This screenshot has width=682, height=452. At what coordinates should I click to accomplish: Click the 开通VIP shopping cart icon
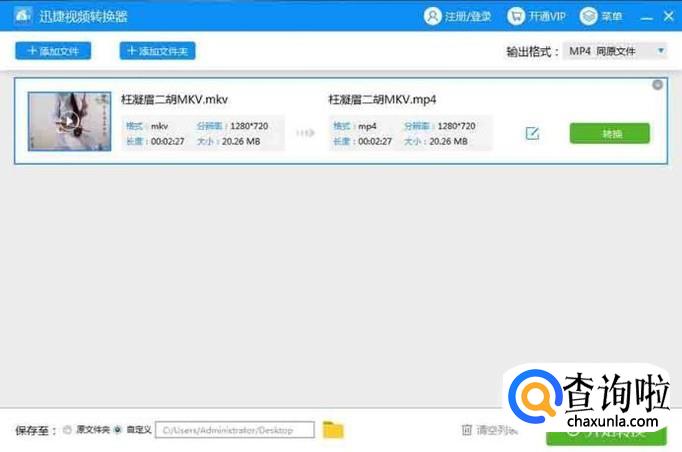pos(516,16)
